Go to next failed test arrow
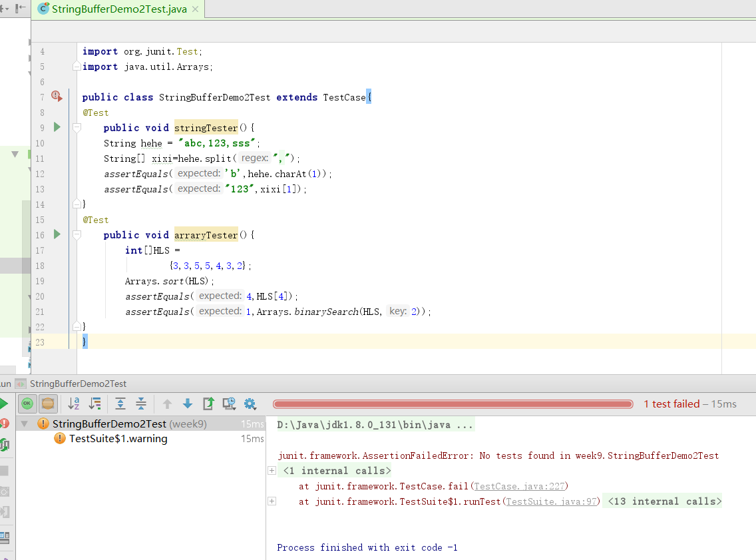 pos(188,404)
